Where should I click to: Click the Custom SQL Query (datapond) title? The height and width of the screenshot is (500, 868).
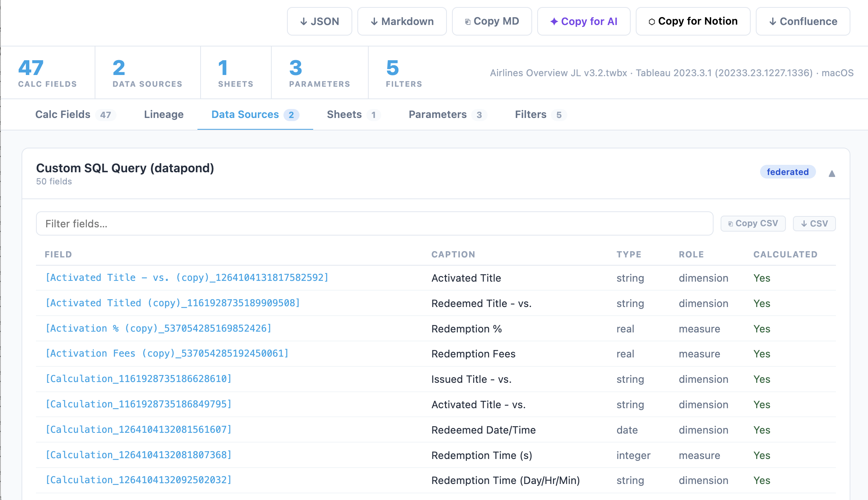[125, 168]
